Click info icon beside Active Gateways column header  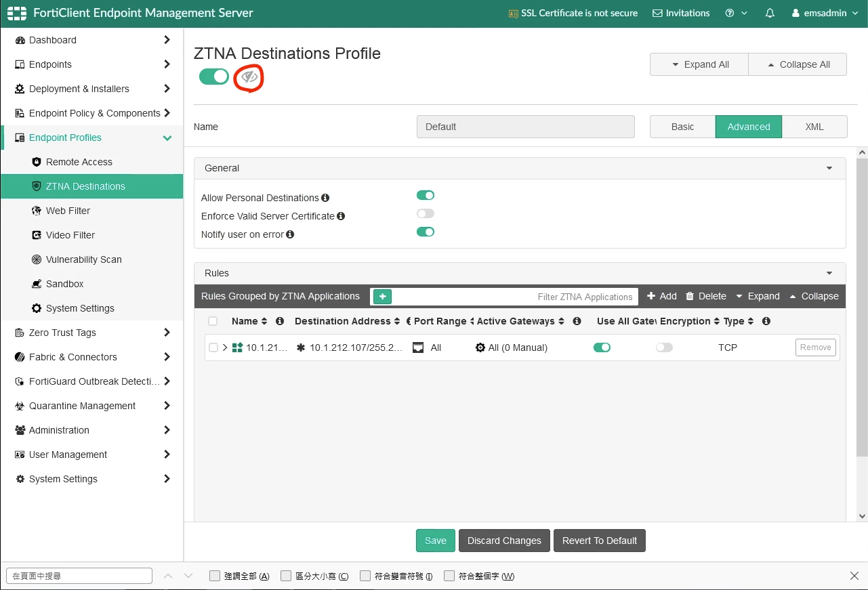coord(577,321)
